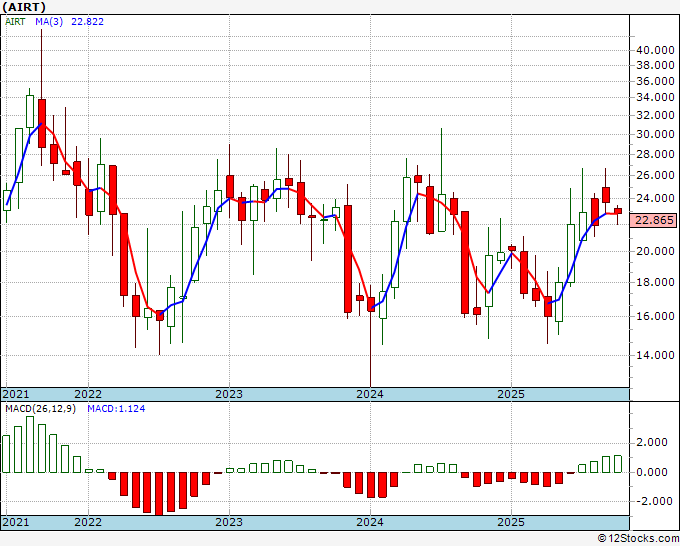Click the -2.000 MACD axis label
The width and height of the screenshot is (680, 546).
point(651,502)
